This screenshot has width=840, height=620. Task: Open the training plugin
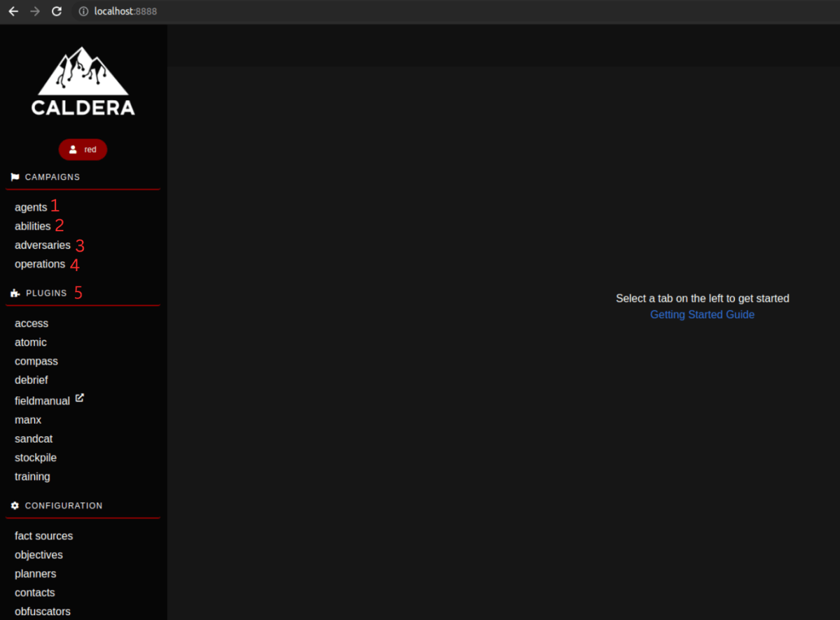click(32, 476)
